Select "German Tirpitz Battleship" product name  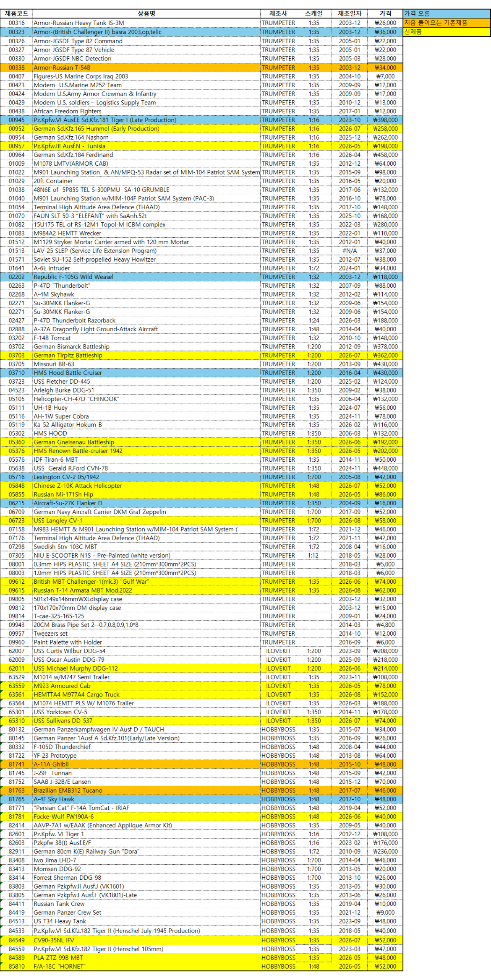coord(68,356)
